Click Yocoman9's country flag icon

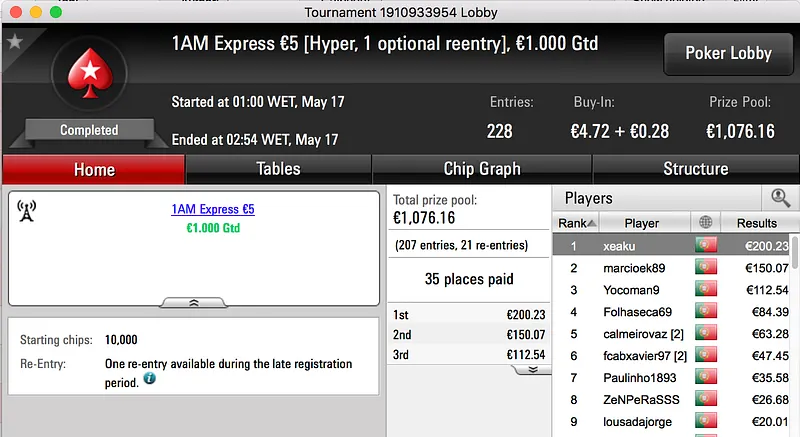(707, 290)
